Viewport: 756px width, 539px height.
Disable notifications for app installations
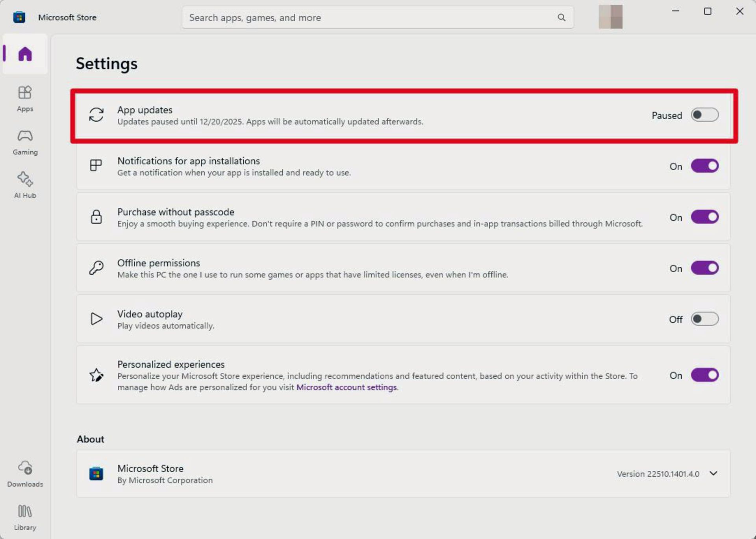pyautogui.click(x=704, y=166)
